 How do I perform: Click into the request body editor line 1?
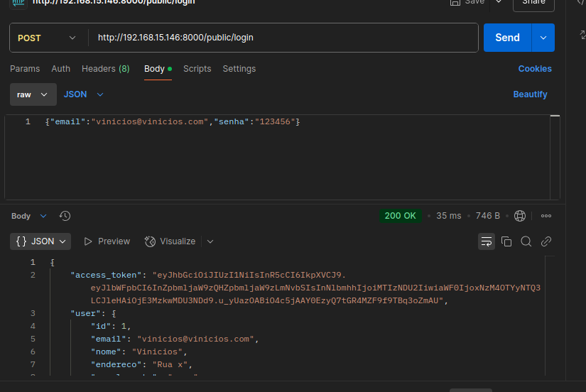click(x=172, y=122)
